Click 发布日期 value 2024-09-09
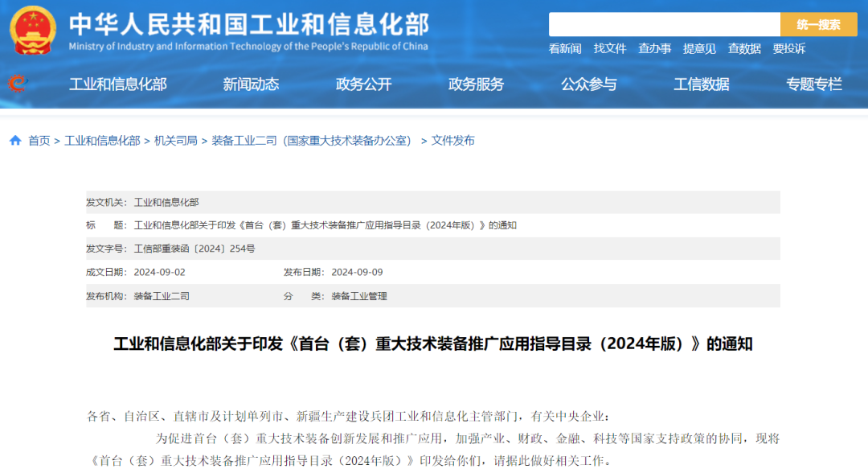 tap(357, 272)
